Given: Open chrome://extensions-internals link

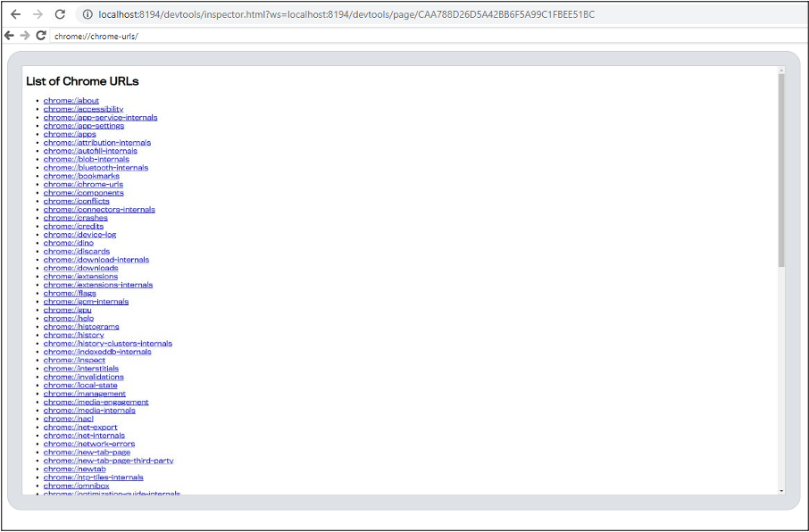Looking at the screenshot, I should (98, 285).
